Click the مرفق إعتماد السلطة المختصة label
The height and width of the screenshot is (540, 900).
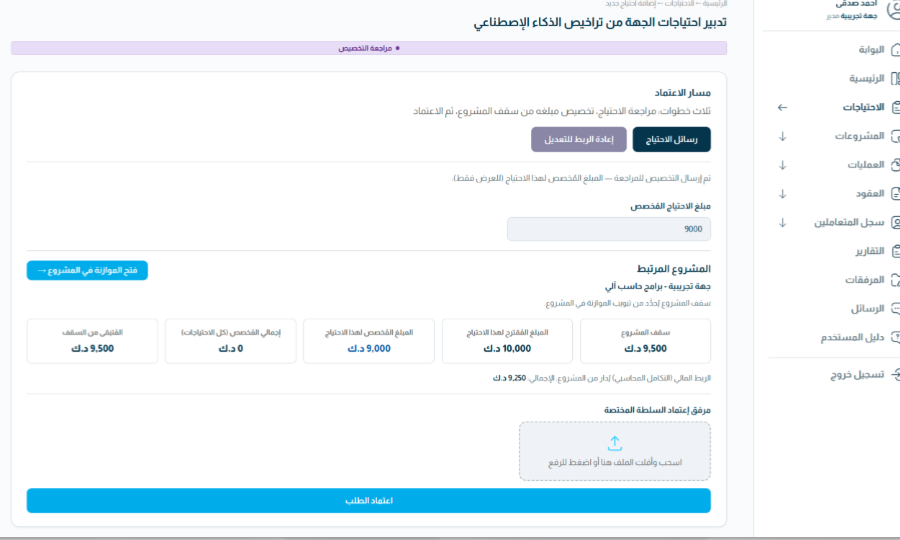click(x=657, y=410)
